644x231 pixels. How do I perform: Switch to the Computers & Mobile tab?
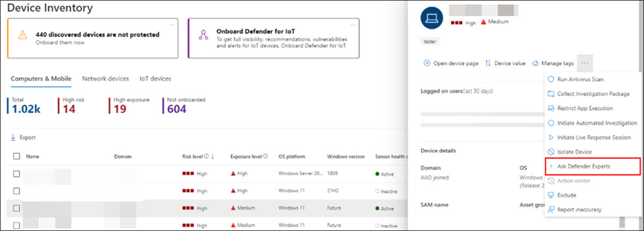point(41,79)
